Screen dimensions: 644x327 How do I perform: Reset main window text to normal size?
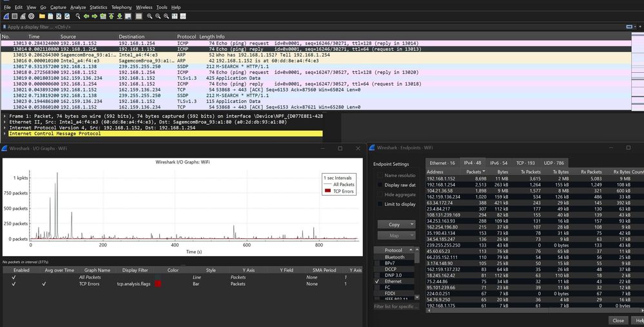click(166, 16)
